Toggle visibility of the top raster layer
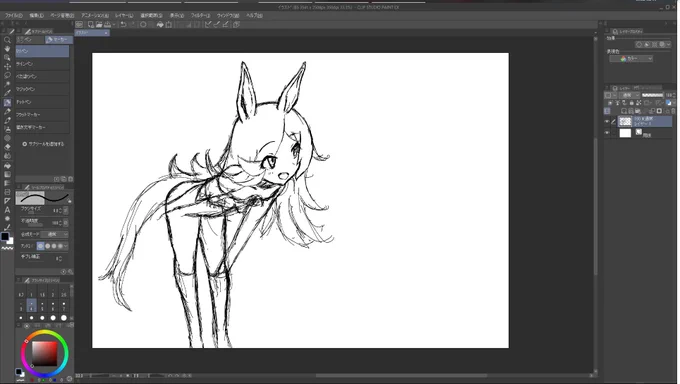This screenshot has width=680, height=384. 607,121
